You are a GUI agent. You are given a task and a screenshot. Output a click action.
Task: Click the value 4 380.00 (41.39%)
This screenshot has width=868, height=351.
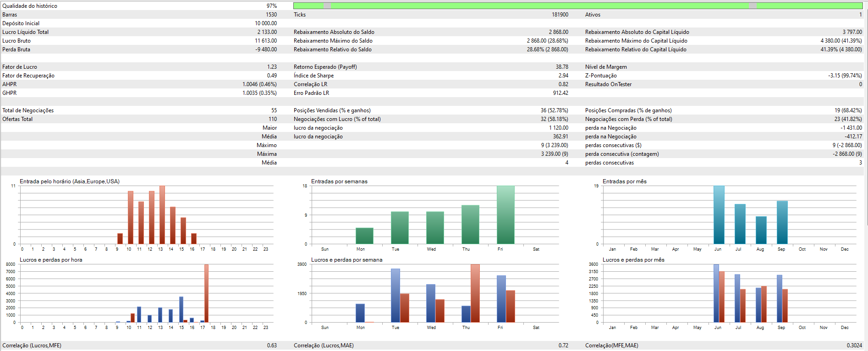coord(841,41)
